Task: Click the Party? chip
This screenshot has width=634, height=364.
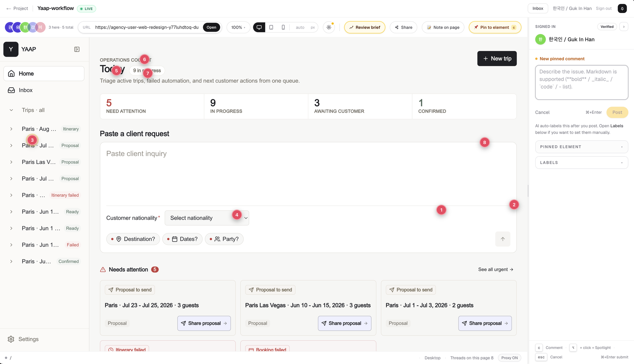Action: [224, 239]
